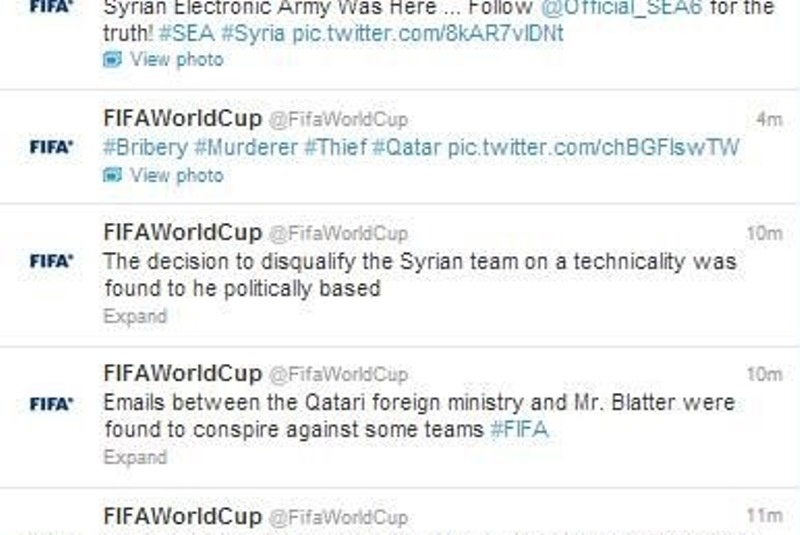Open the pic.twitter.com/chBGFlswTW link
This screenshot has height=535, width=800.
point(593,148)
